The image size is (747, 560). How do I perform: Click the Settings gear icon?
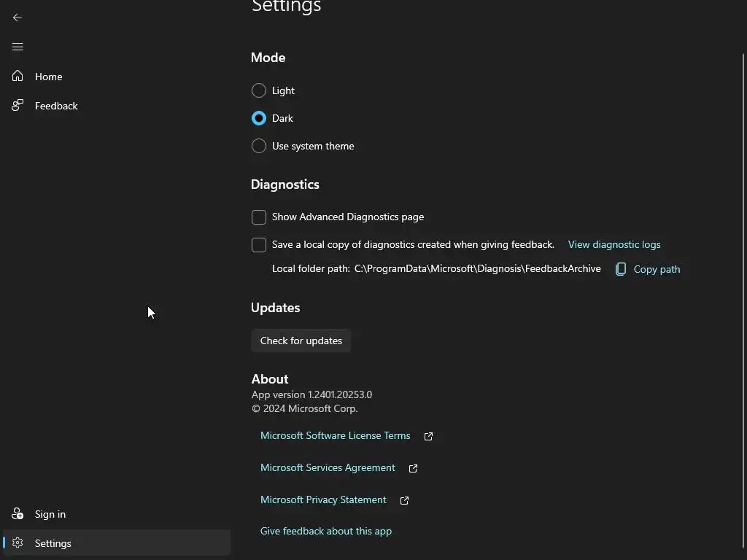(18, 543)
